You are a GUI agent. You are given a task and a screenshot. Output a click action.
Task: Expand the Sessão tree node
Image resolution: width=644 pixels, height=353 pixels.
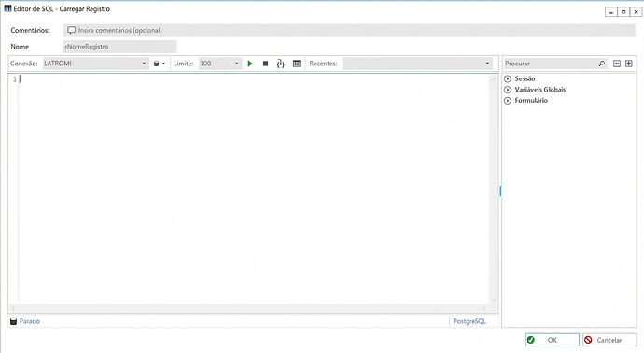click(x=508, y=78)
